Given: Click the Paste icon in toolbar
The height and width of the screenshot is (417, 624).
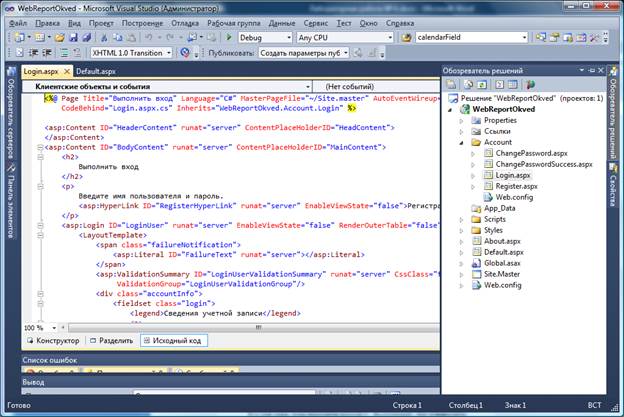Looking at the screenshot, I should point(131,38).
